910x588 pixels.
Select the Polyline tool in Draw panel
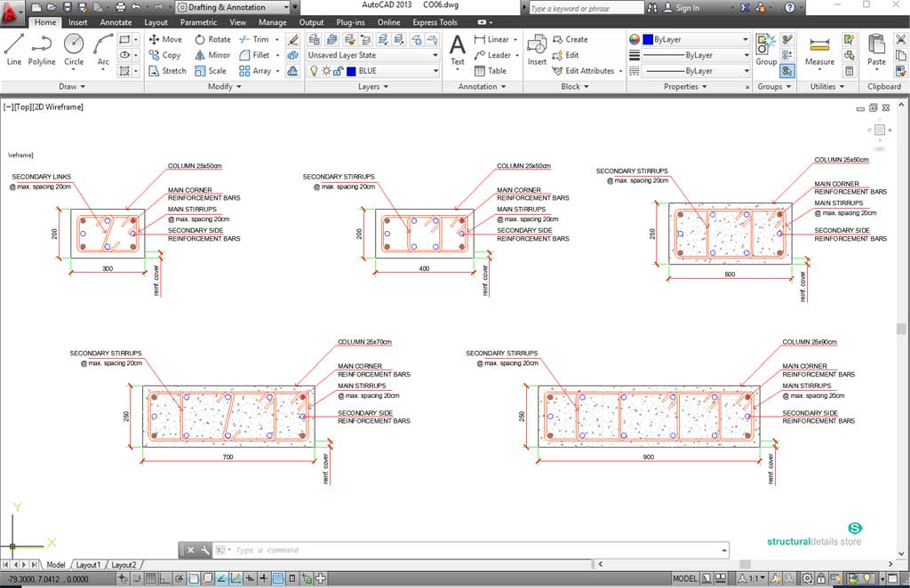click(x=41, y=50)
